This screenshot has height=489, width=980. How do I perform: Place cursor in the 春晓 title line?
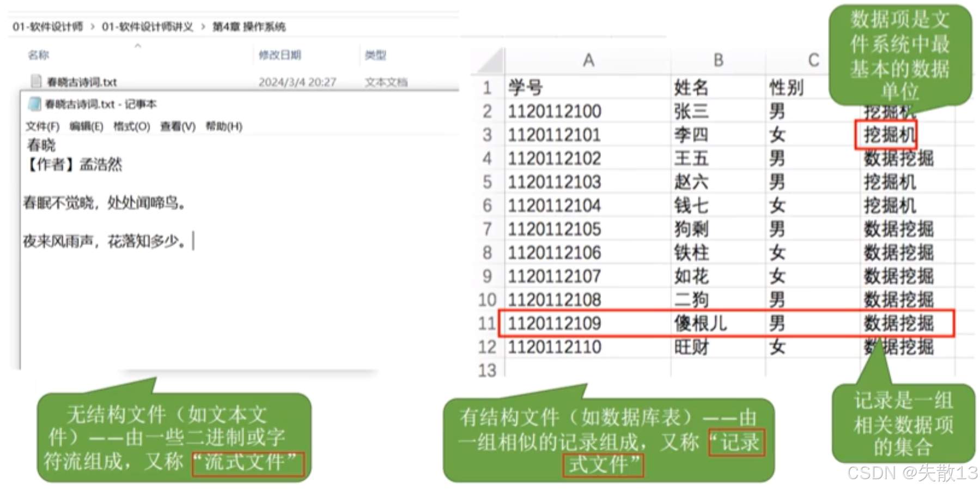(41, 145)
